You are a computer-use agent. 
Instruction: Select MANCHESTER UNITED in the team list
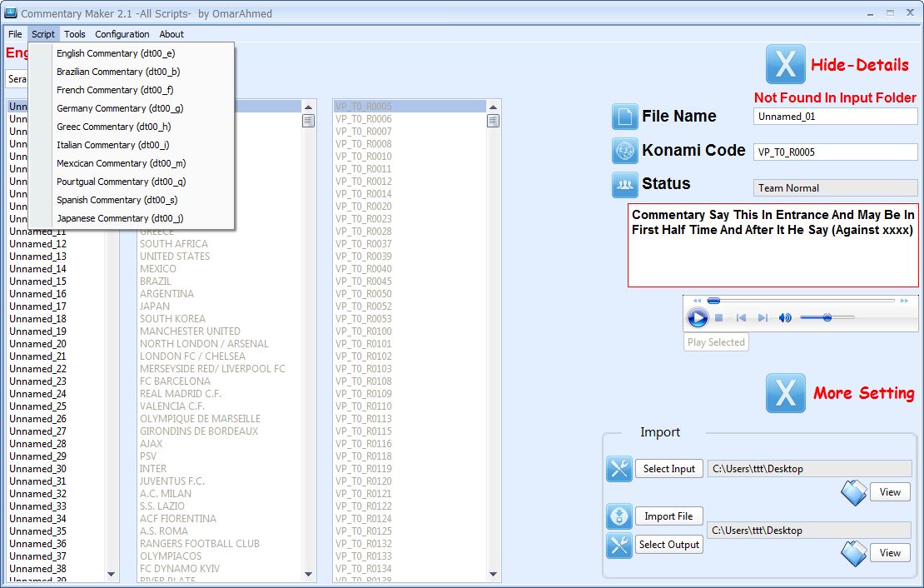coord(190,331)
